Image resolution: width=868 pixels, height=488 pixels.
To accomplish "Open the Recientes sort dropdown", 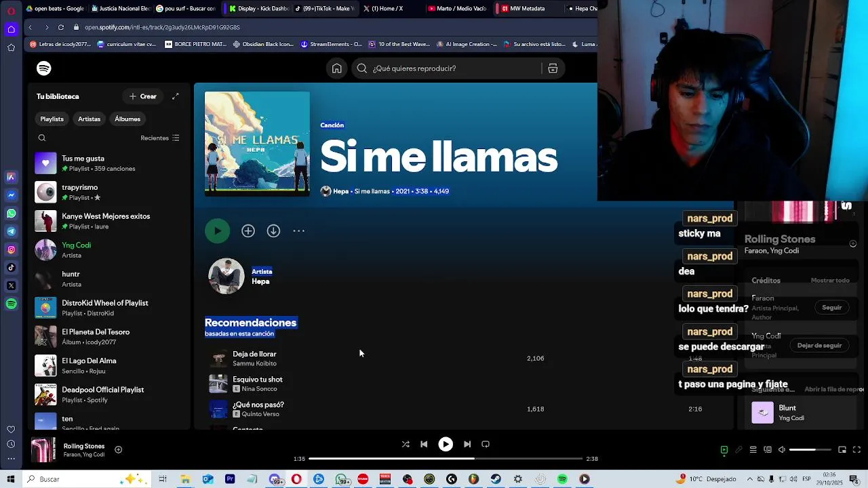I will tap(160, 138).
